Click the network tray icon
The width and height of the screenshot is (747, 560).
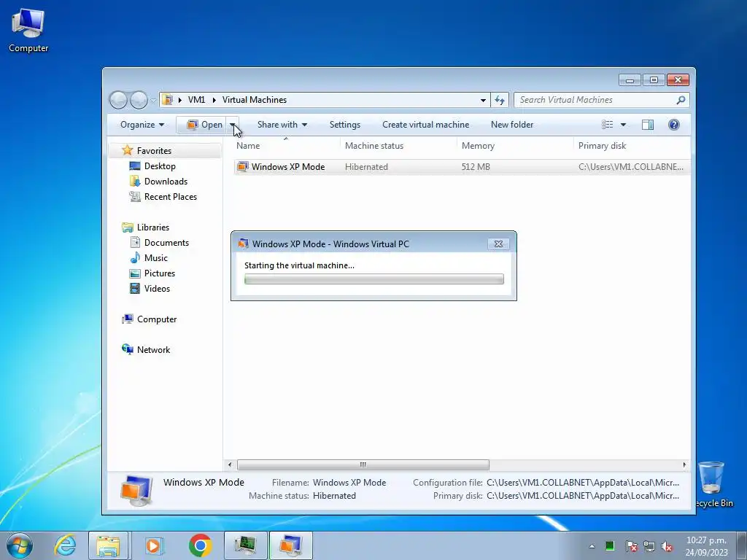pyautogui.click(x=649, y=546)
